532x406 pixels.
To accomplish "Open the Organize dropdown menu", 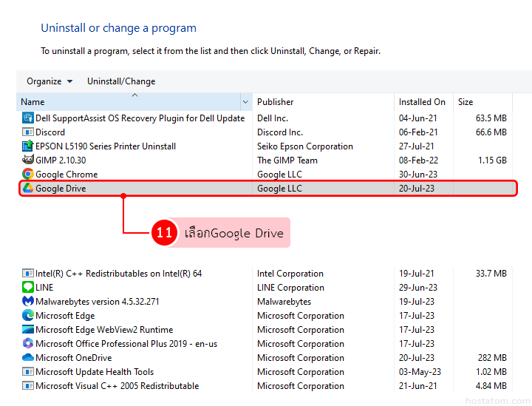I will click(x=50, y=81).
